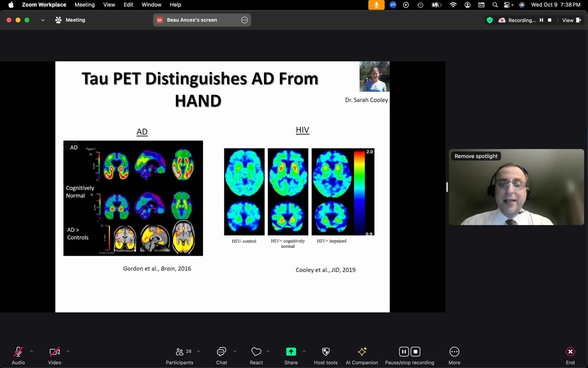
Task: Launch the AI Companion sparkle icon
Action: pyautogui.click(x=362, y=352)
